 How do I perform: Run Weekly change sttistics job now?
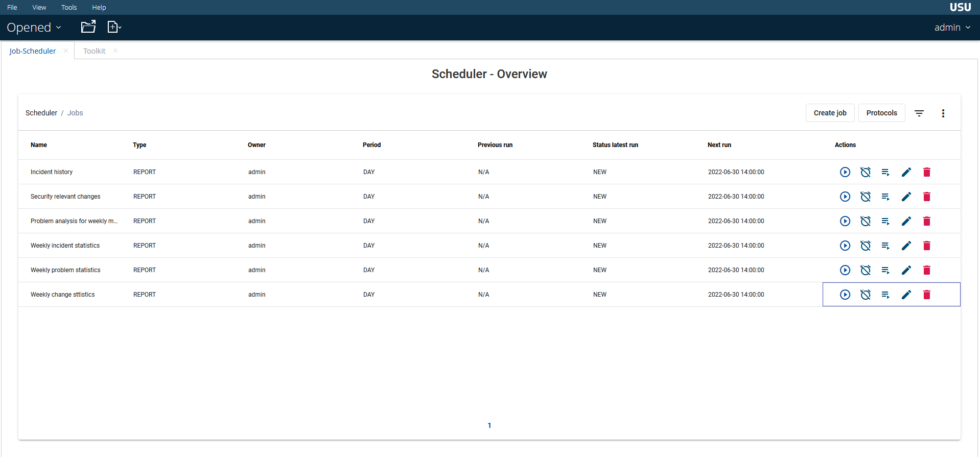845,295
